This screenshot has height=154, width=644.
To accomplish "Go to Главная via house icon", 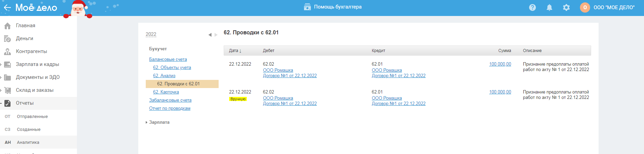I will pyautogui.click(x=7, y=25).
